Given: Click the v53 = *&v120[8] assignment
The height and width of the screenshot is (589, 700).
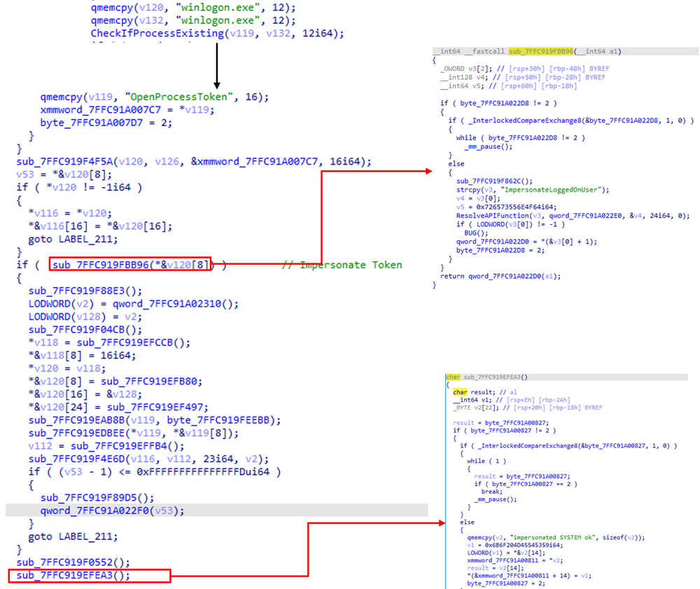Looking at the screenshot, I should click(64, 174).
